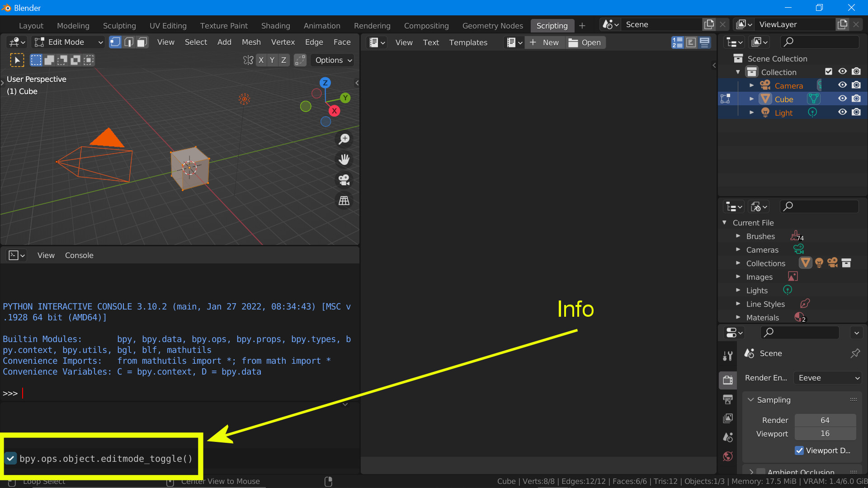Uncheck the Collection checkbox
Viewport: 868px width, 488px height.
[x=829, y=71]
